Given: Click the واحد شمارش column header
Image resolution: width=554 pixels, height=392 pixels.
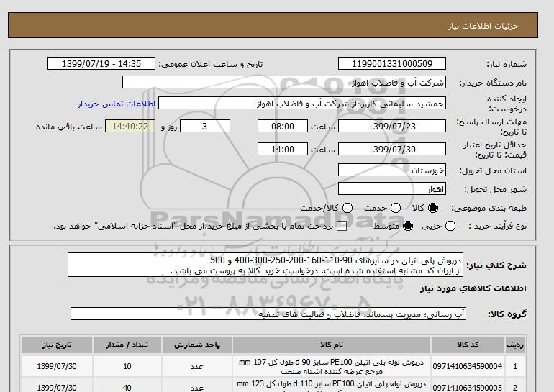Looking at the screenshot, I should 197,345.
